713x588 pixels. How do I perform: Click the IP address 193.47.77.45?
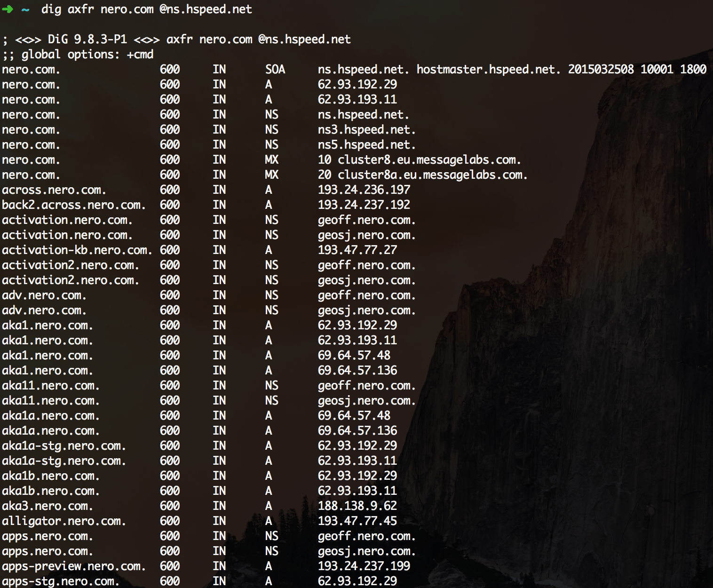click(x=357, y=521)
